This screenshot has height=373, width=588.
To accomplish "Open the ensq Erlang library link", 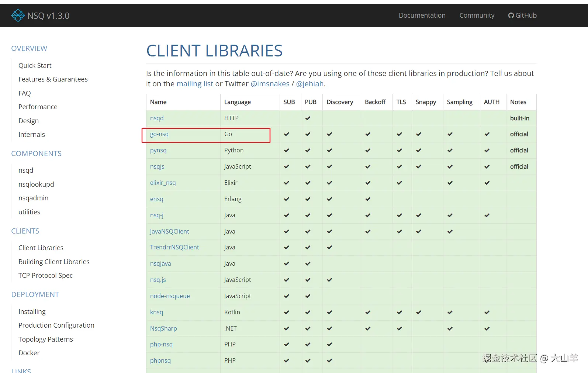I will pyautogui.click(x=157, y=199).
